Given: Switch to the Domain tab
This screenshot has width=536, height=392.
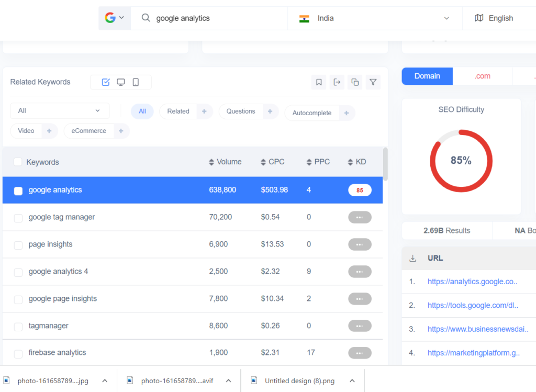Looking at the screenshot, I should (427, 76).
